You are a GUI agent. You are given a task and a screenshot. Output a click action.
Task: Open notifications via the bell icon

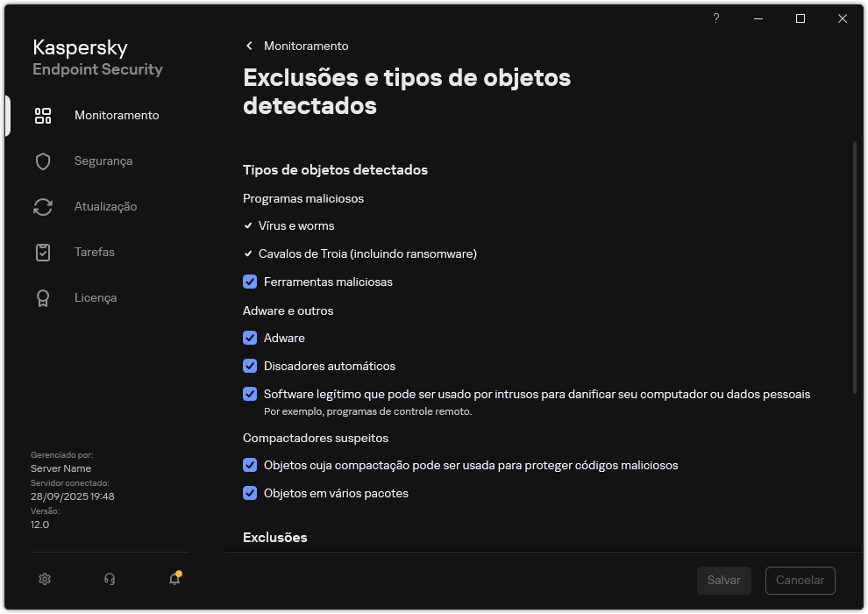tap(174, 579)
